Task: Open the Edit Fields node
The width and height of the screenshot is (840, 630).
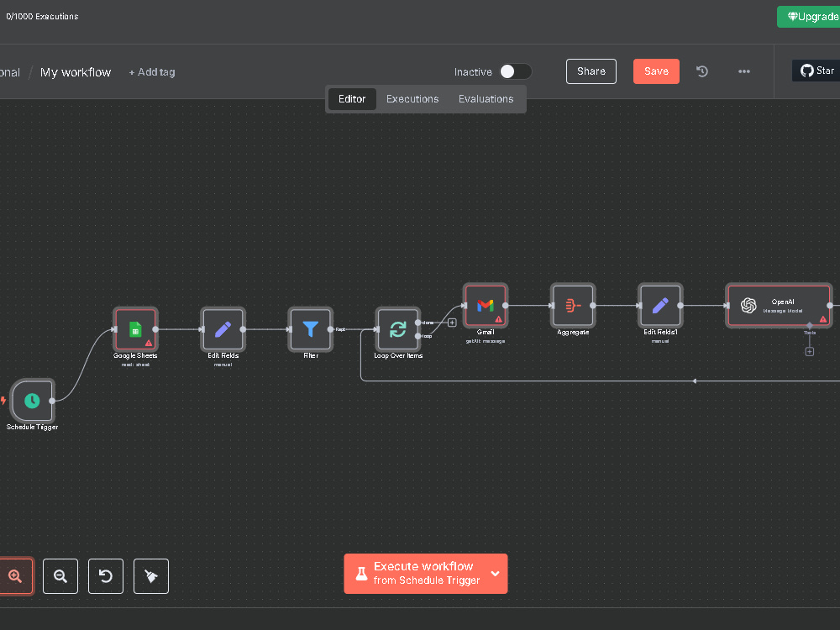Action: (223, 329)
